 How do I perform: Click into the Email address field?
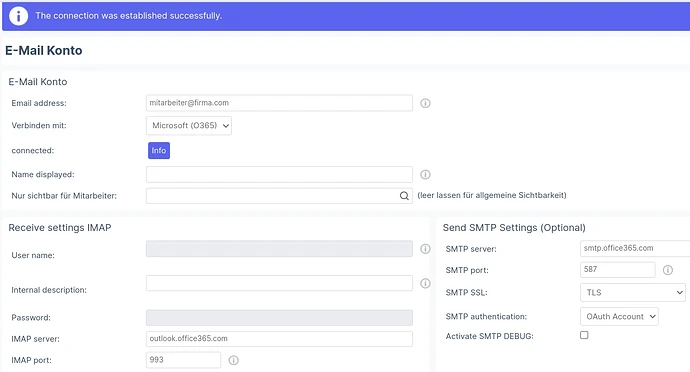point(279,103)
